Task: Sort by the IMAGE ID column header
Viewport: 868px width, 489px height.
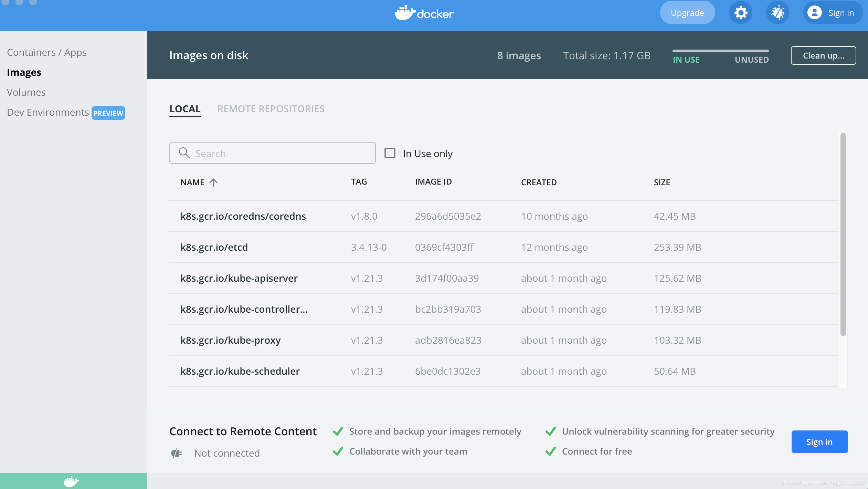Action: pos(433,182)
